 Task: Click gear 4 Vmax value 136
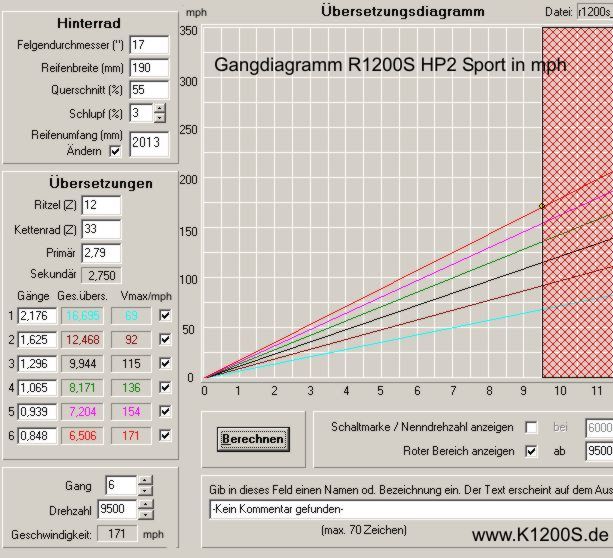click(x=131, y=388)
